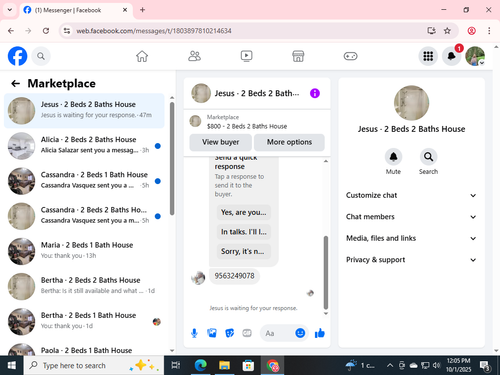500x375 pixels.
Task: Click the install app icon in address bar
Action: [x=431, y=31]
